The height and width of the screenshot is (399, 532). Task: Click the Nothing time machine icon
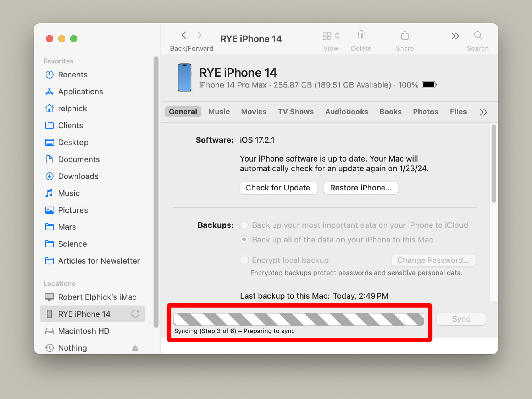tap(49, 348)
